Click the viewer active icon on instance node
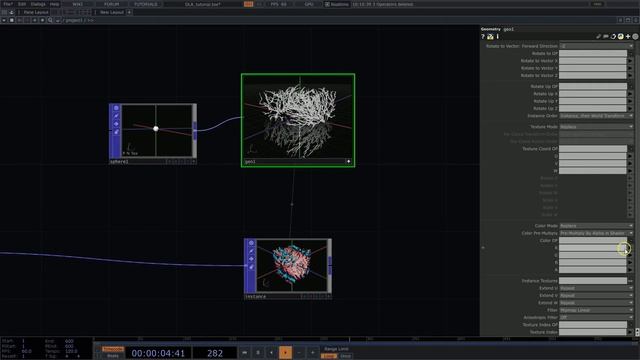 (251, 243)
